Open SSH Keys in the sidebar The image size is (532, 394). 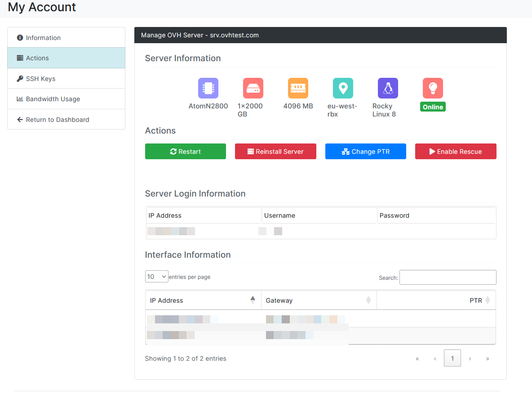click(66, 78)
